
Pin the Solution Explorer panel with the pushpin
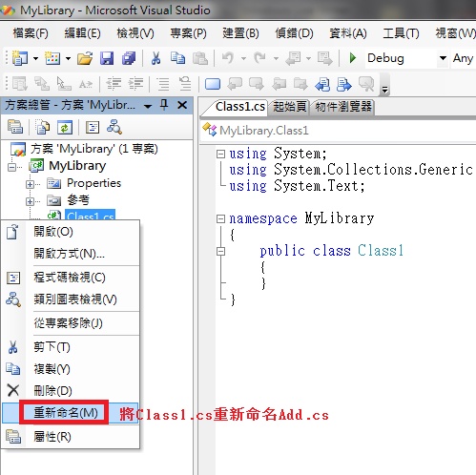coord(164,105)
